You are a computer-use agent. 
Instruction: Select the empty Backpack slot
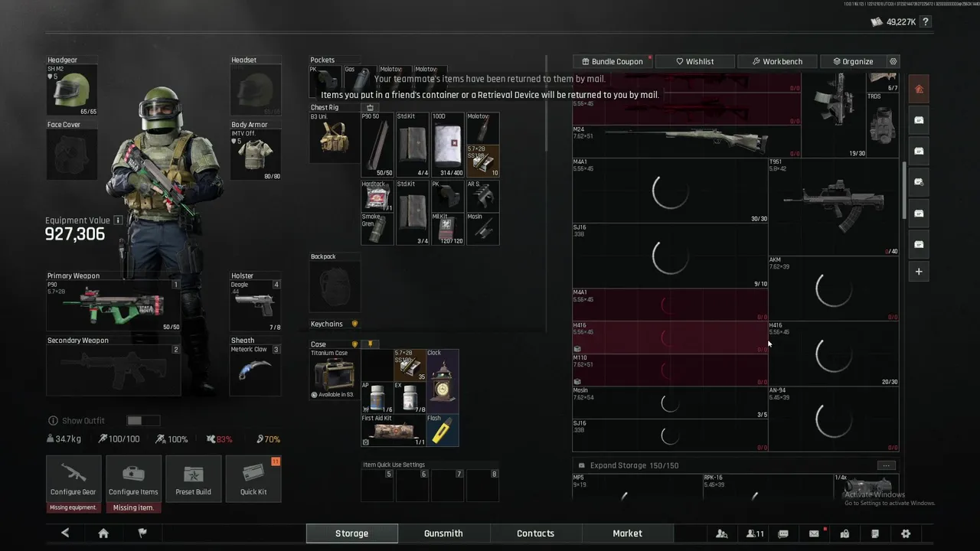(335, 287)
